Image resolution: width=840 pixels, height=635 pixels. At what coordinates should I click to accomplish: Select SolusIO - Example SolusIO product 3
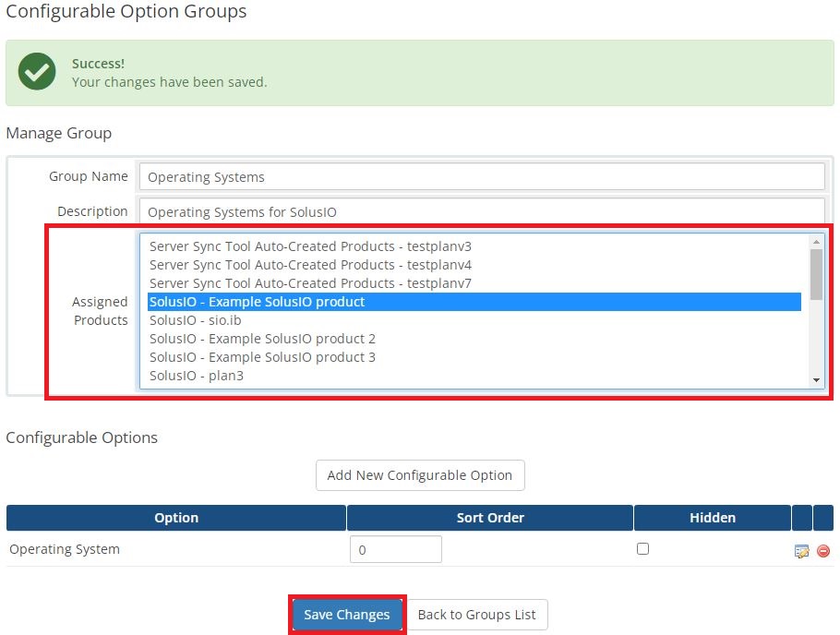(x=262, y=357)
